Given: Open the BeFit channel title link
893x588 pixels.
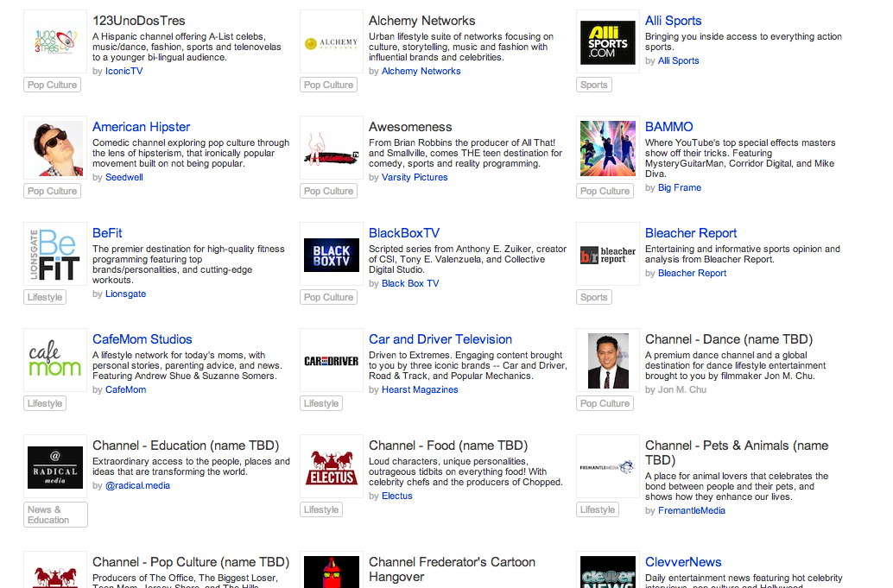Looking at the screenshot, I should click(x=107, y=233).
